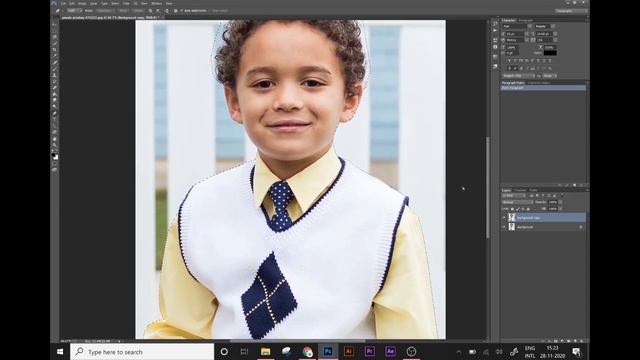
Task: Open the blend mode Normal dropdown
Action: (517, 202)
